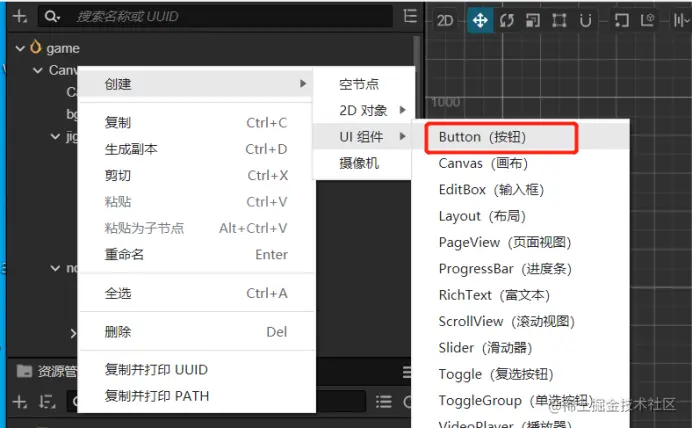Choose 全选 Ctrl+A menu item
The width and height of the screenshot is (692, 428).
(196, 293)
